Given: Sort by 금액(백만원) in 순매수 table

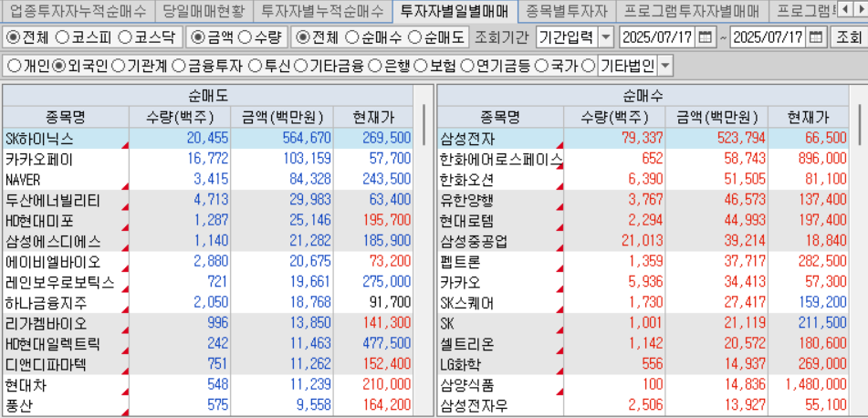Looking at the screenshot, I should click(x=716, y=118).
